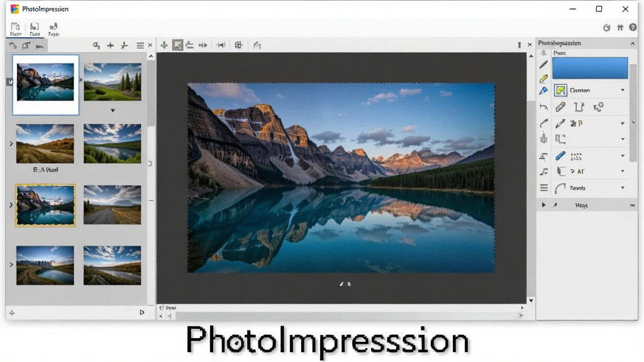Expand the bottom thumbnail row chevron

coord(11,265)
